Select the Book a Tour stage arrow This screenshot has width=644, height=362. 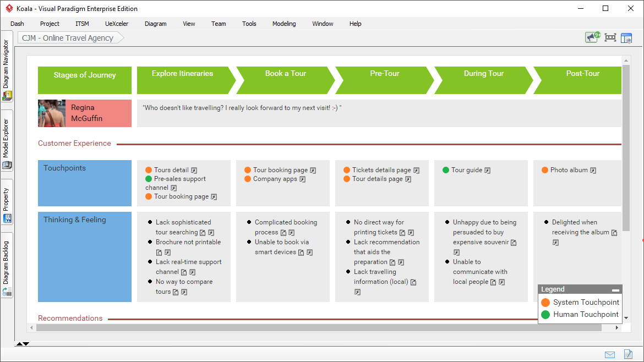click(286, 80)
